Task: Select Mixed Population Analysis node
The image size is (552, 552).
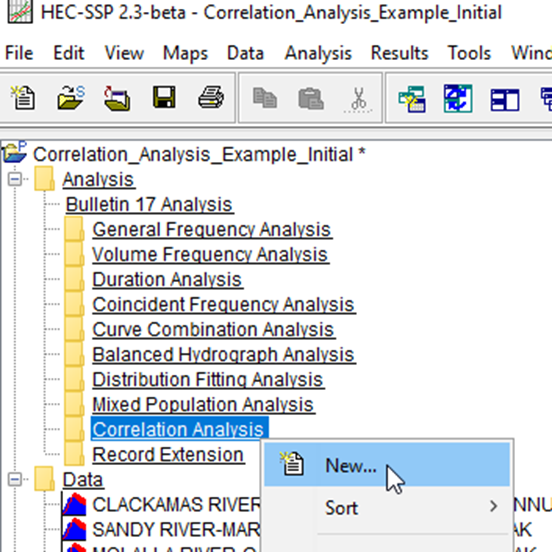Action: (x=203, y=404)
